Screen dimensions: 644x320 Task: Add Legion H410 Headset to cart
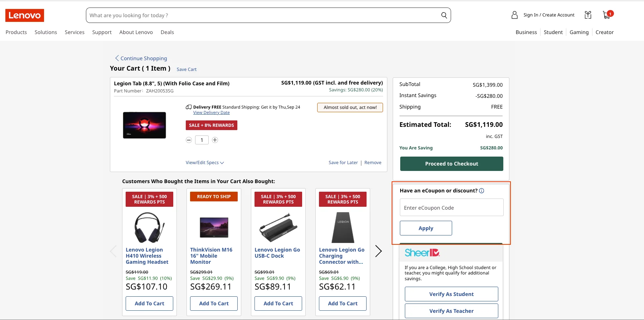pyautogui.click(x=150, y=304)
